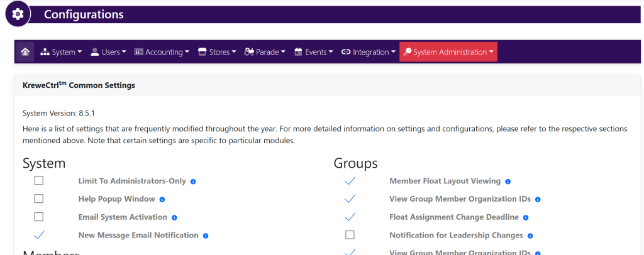Expand the System dropdown menu
The width and height of the screenshot is (644, 255).
coord(61,52)
